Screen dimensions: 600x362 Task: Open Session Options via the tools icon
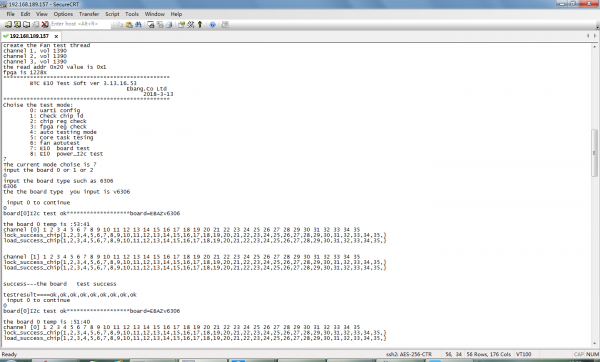(x=191, y=24)
